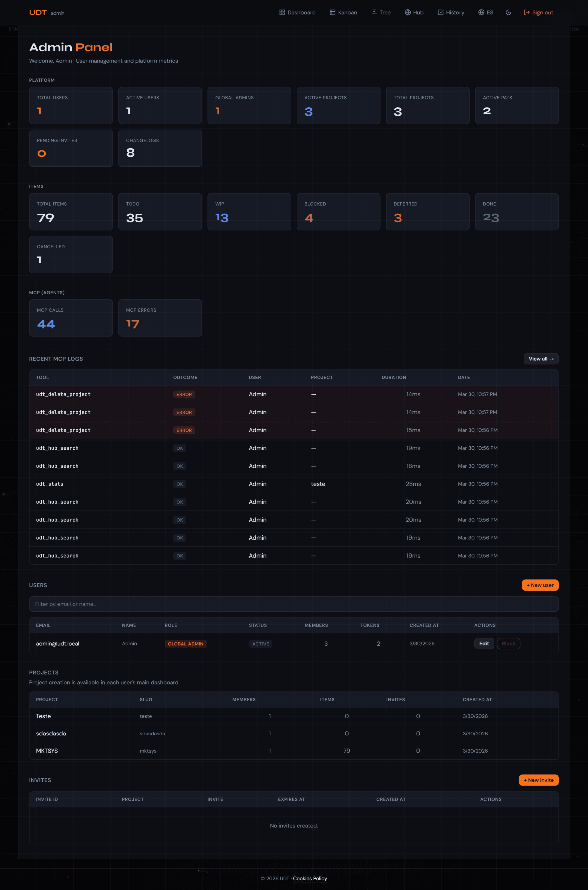The image size is (588, 890).
Task: Click the UDT logo in the header
Action: click(38, 12)
